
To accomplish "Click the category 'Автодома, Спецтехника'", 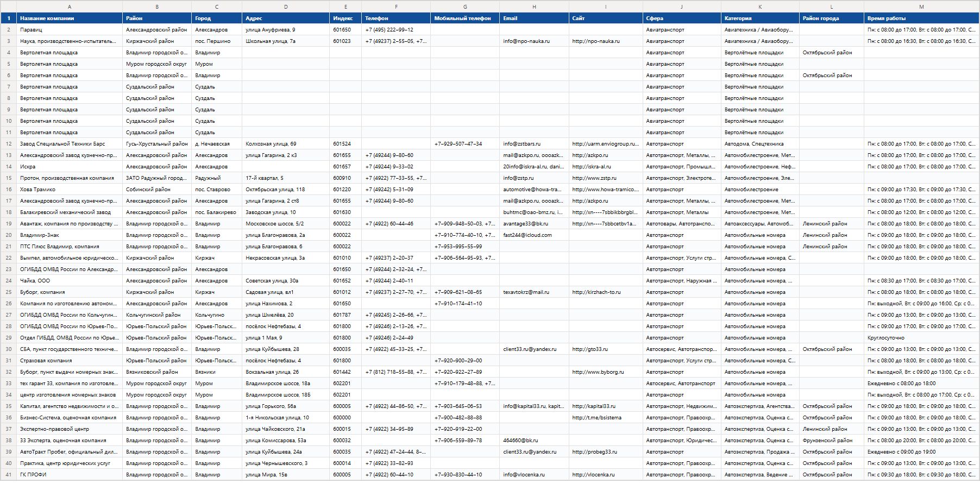I will pyautogui.click(x=760, y=144).
